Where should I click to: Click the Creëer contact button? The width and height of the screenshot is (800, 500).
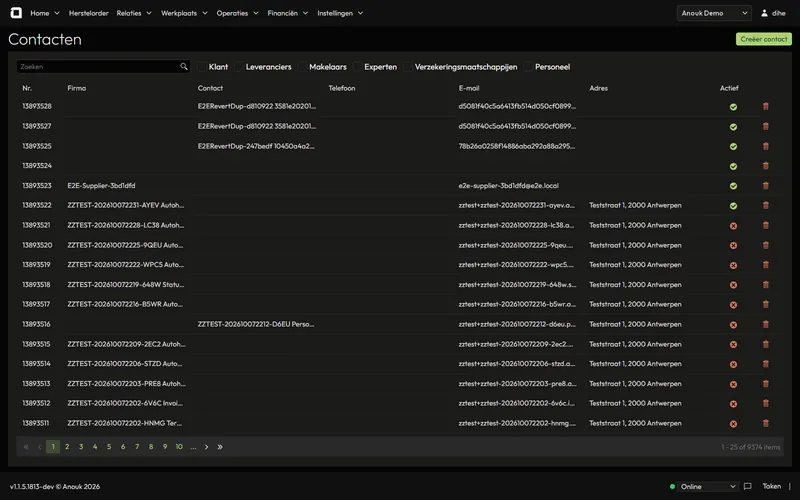tap(764, 39)
